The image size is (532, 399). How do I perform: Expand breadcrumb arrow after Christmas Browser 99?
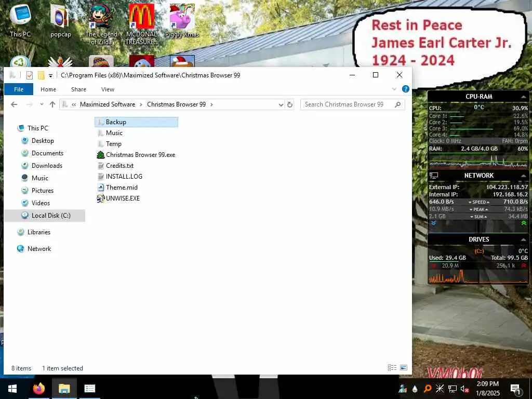211,104
